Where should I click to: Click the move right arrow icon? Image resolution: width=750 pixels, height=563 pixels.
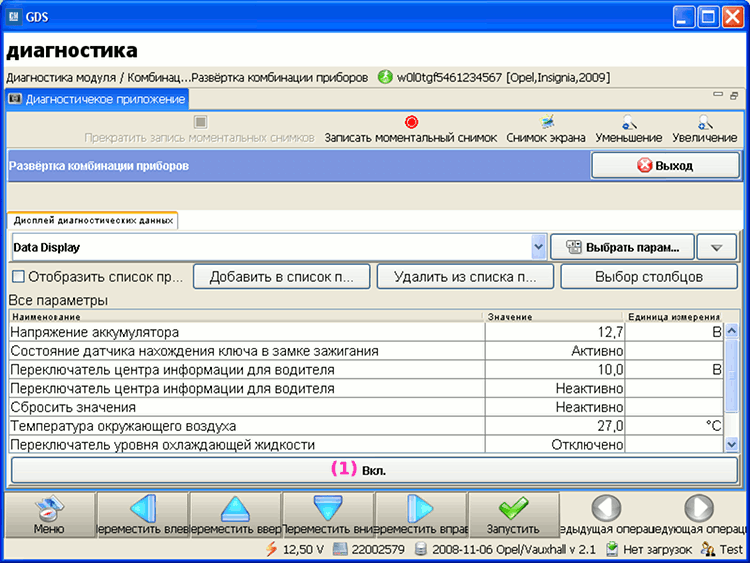(420, 508)
